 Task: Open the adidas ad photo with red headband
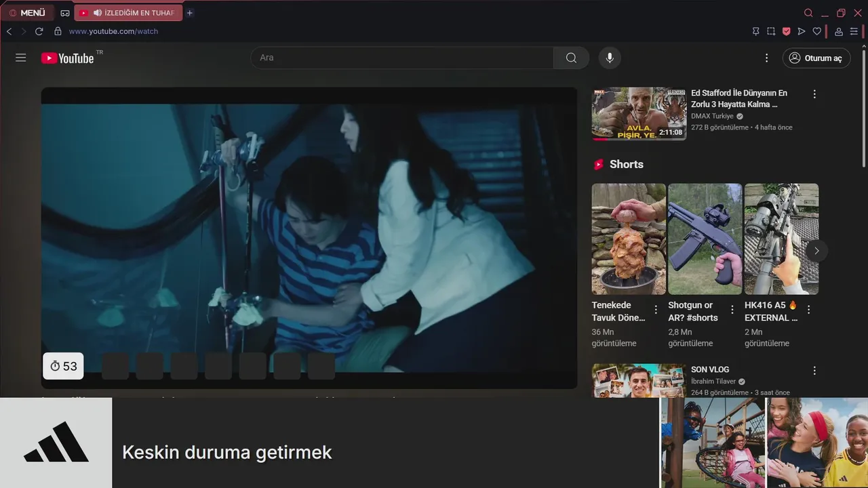pyautogui.click(x=817, y=443)
